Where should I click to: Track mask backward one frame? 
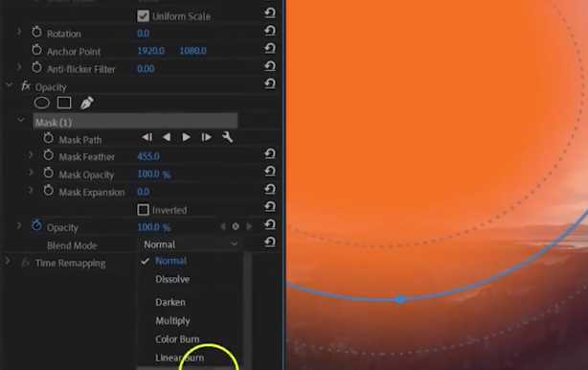(x=147, y=137)
